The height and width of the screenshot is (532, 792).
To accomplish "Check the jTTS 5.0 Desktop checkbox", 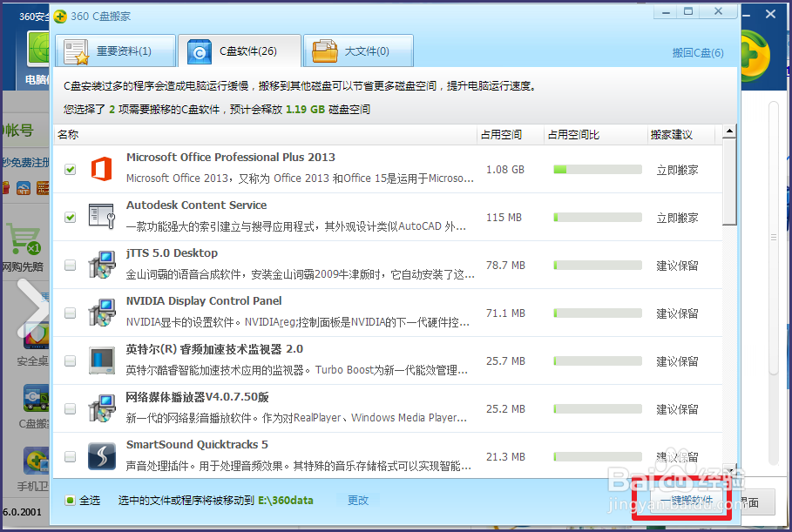I will tap(71, 265).
